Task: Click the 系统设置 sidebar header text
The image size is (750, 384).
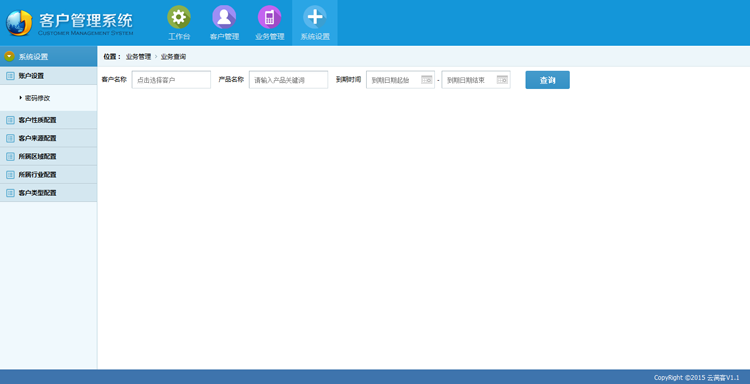Action: coord(33,56)
